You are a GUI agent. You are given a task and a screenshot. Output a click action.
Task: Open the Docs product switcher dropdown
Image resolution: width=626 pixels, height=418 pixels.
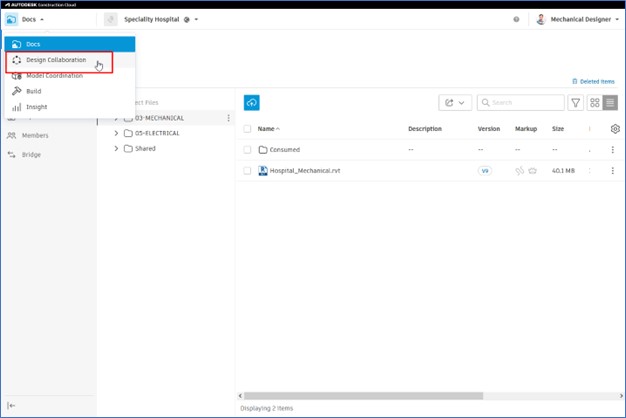[x=26, y=19]
